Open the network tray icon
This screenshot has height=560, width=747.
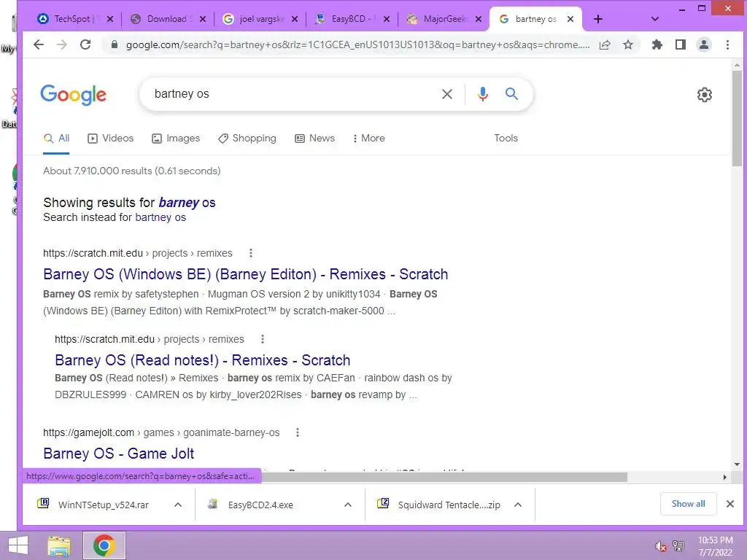point(678,546)
